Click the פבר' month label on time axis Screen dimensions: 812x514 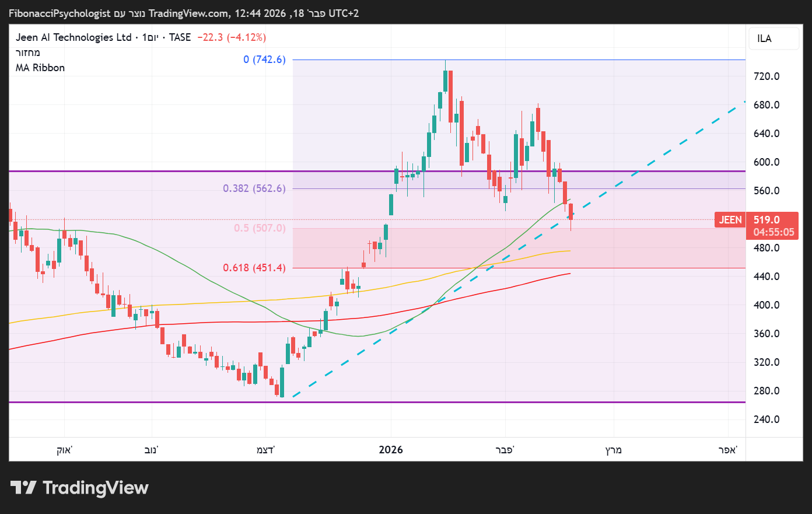[505, 450]
